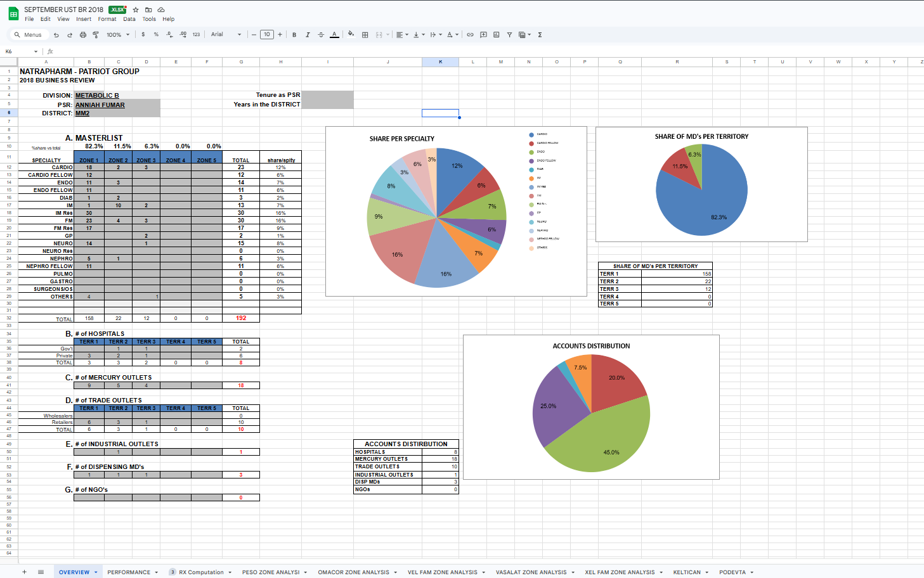The height and width of the screenshot is (578, 924).
Task: Click the METABOLIC B division cell
Action: [x=97, y=96]
